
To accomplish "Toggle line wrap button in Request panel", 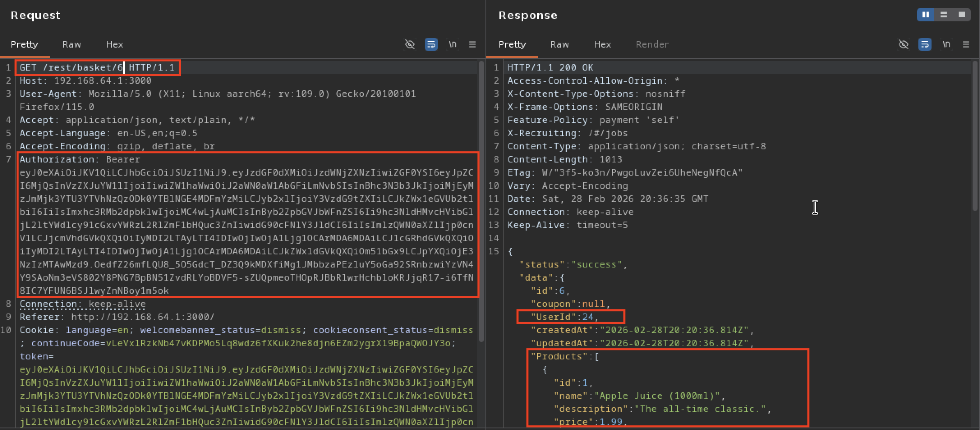I will (x=431, y=44).
